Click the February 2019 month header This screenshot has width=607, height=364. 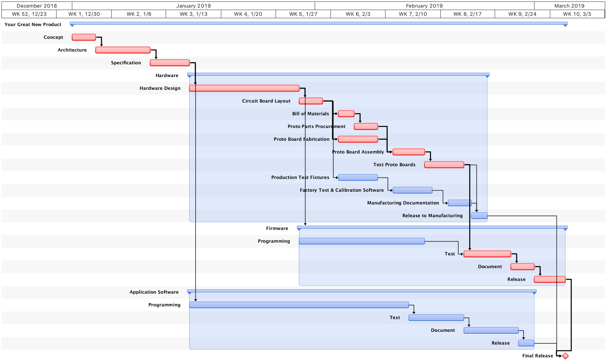[424, 5]
